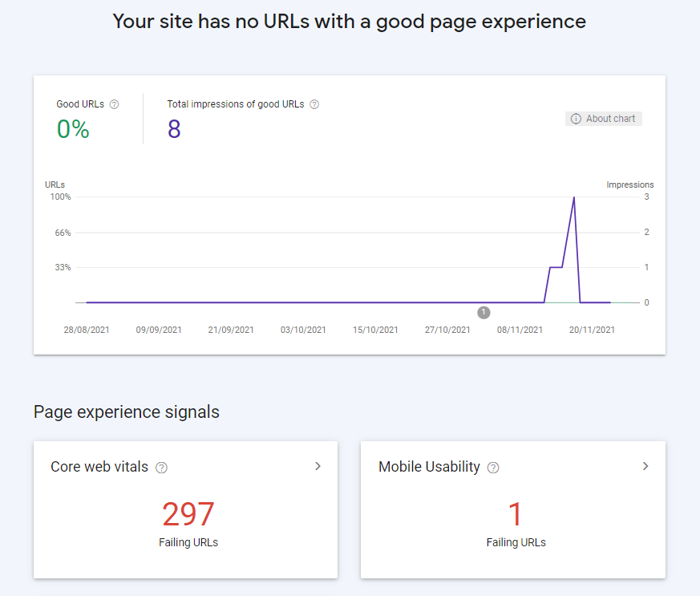The height and width of the screenshot is (596, 700).
Task: Click the 08/11/2021 date label
Action: point(520,330)
